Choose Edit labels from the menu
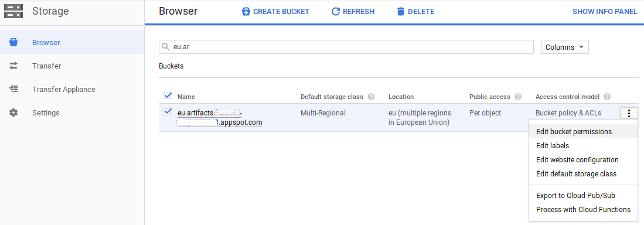 (x=583, y=146)
